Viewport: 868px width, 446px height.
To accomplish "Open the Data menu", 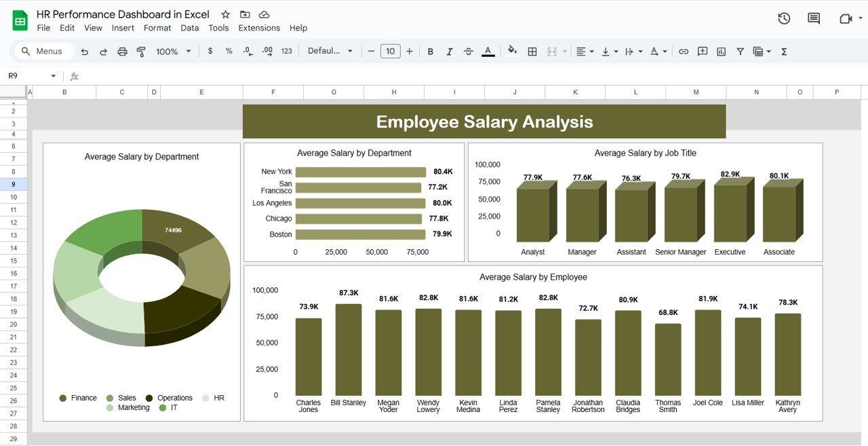I will click(190, 28).
